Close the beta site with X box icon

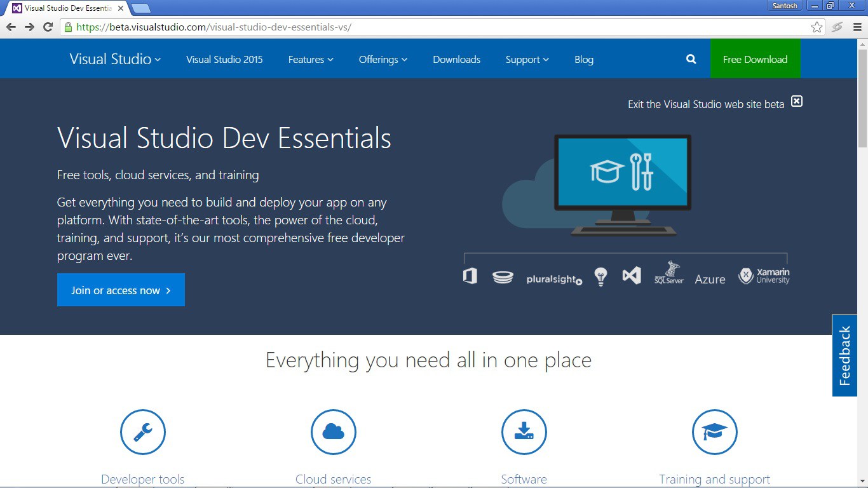(x=797, y=101)
